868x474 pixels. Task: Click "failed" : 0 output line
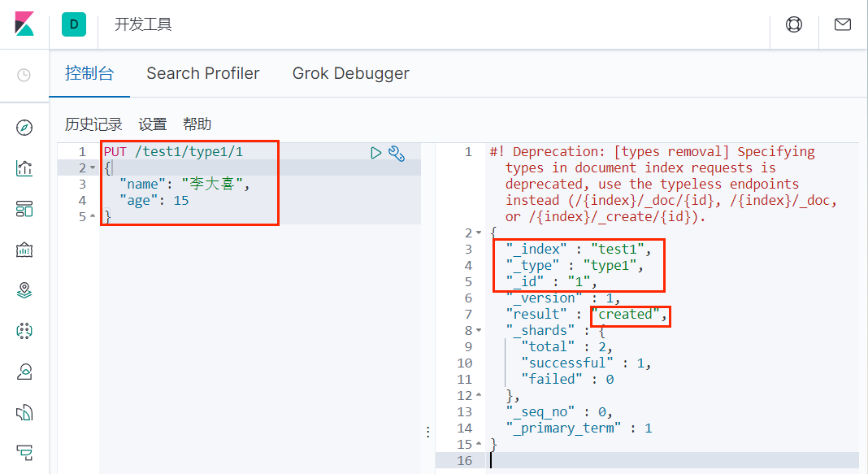click(567, 380)
